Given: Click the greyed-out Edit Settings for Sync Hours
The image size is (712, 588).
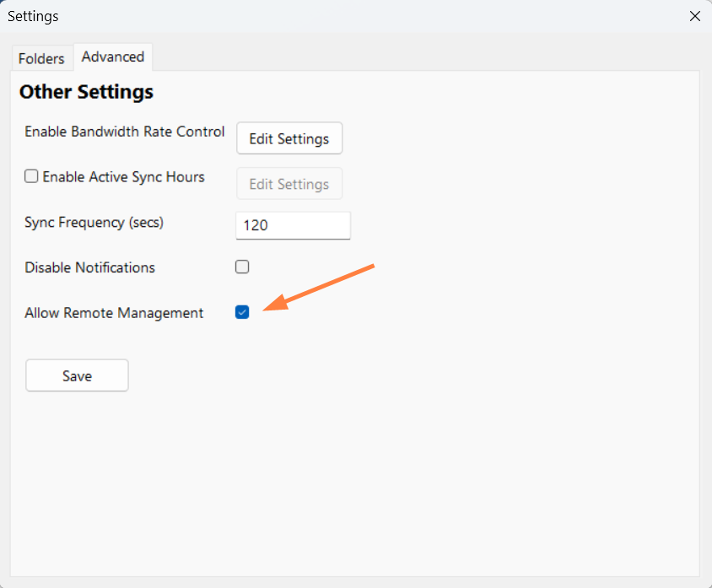Looking at the screenshot, I should pyautogui.click(x=289, y=184).
